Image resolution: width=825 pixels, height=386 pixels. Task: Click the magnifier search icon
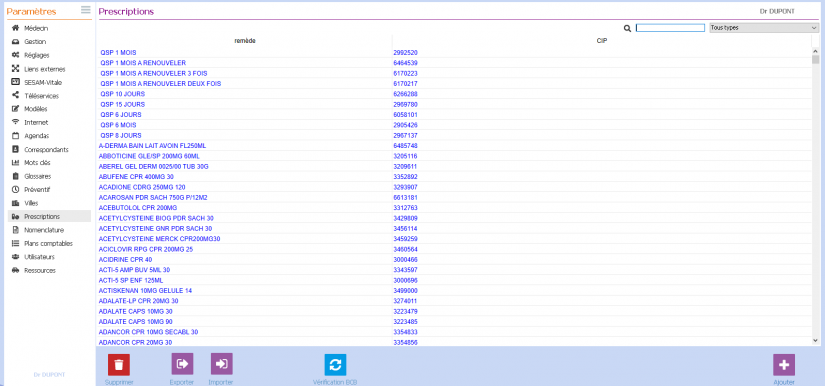[x=627, y=28]
